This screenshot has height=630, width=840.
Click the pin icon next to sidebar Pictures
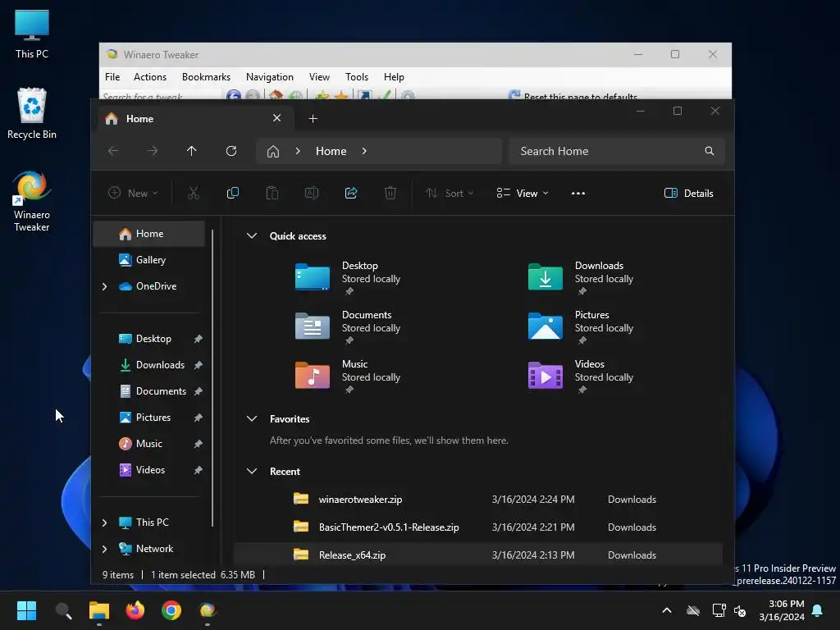[x=199, y=418]
